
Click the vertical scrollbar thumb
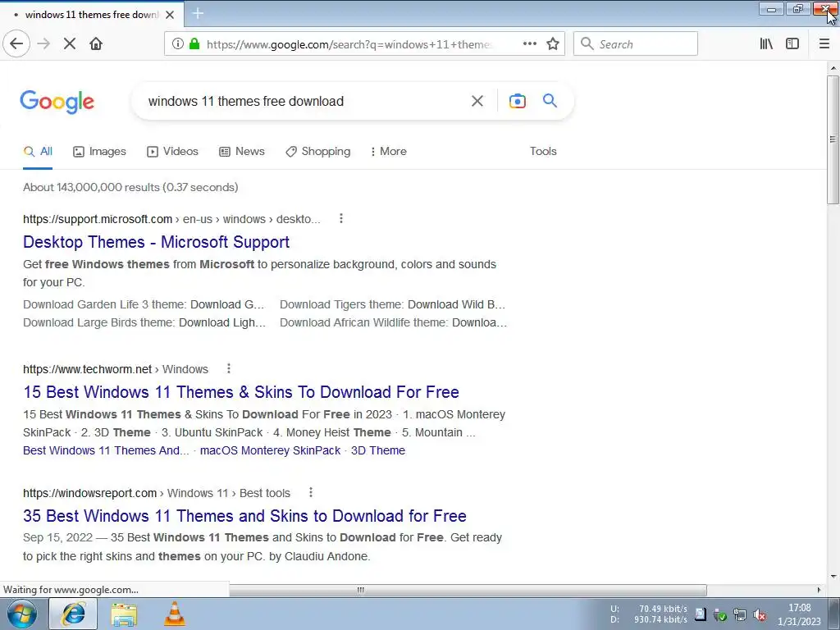tap(833, 139)
